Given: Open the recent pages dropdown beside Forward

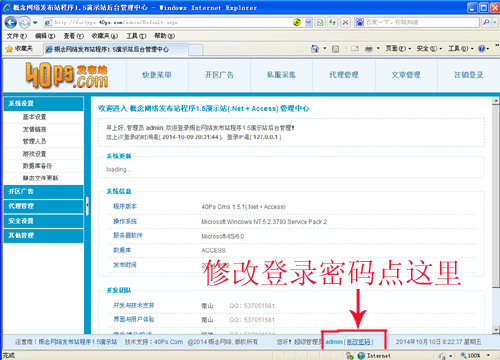Looking at the screenshot, I should pyautogui.click(x=35, y=23).
